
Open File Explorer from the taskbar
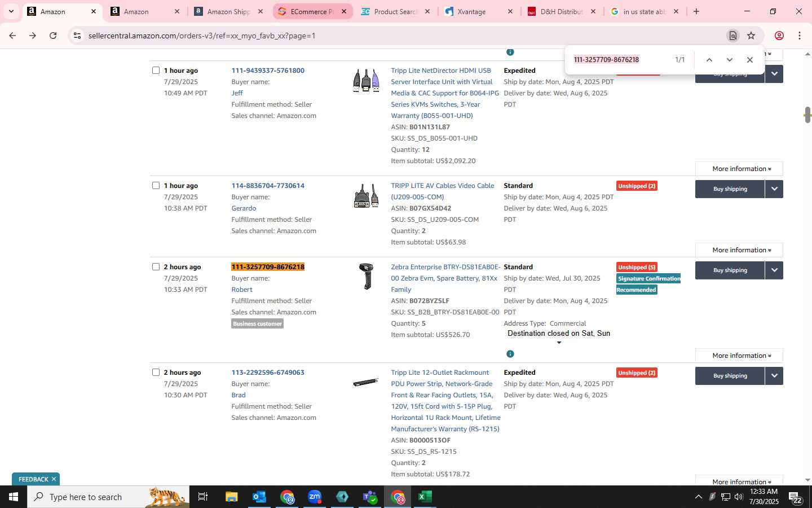[x=231, y=497]
